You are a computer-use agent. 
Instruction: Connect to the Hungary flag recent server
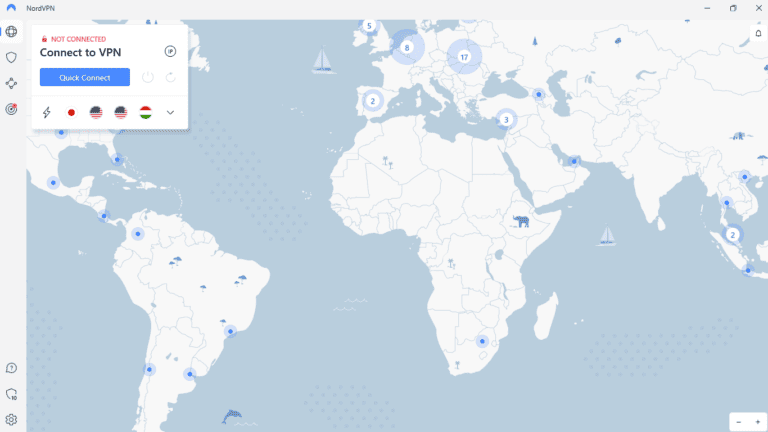pos(145,113)
